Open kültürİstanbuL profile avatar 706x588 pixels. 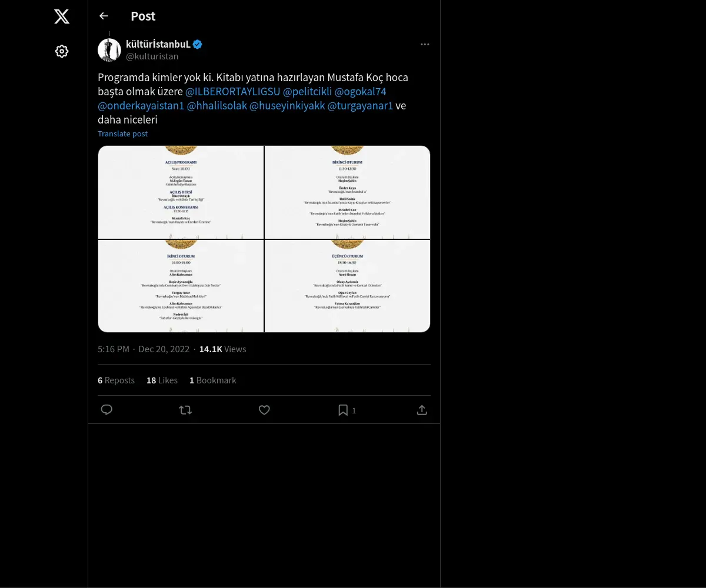(109, 50)
